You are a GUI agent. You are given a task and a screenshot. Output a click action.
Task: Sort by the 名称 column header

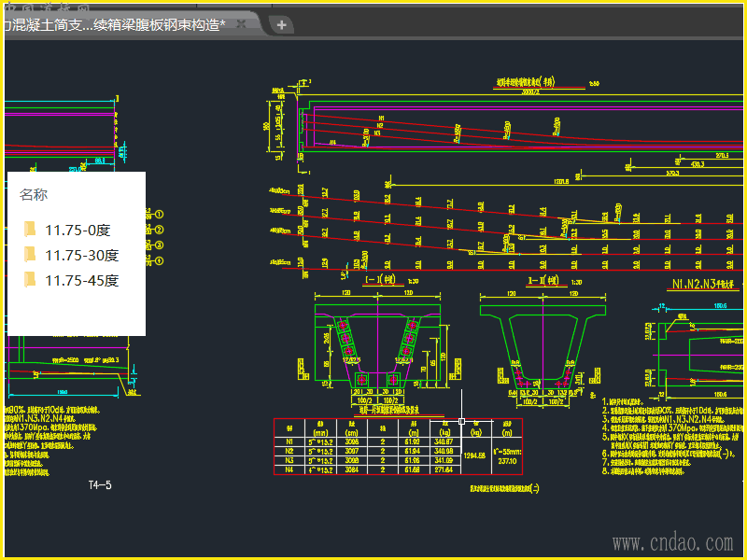pyautogui.click(x=34, y=195)
